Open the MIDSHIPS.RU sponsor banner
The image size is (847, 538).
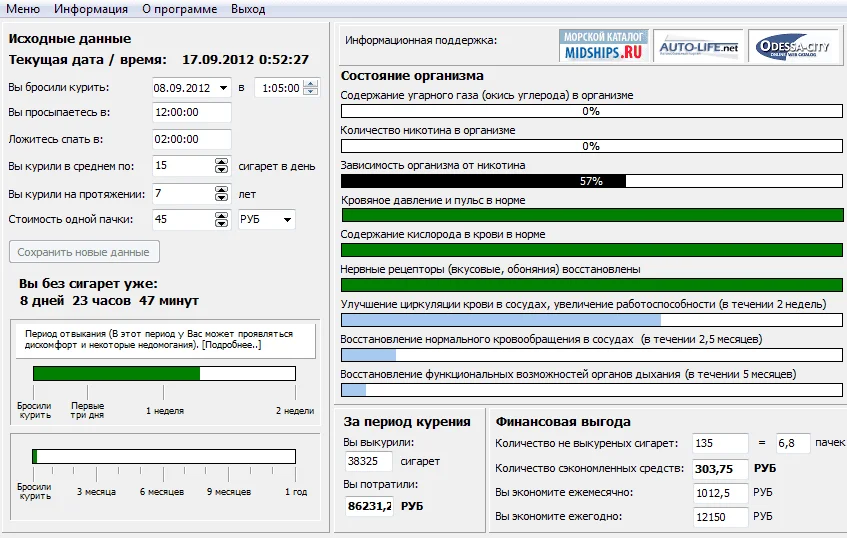click(x=603, y=45)
